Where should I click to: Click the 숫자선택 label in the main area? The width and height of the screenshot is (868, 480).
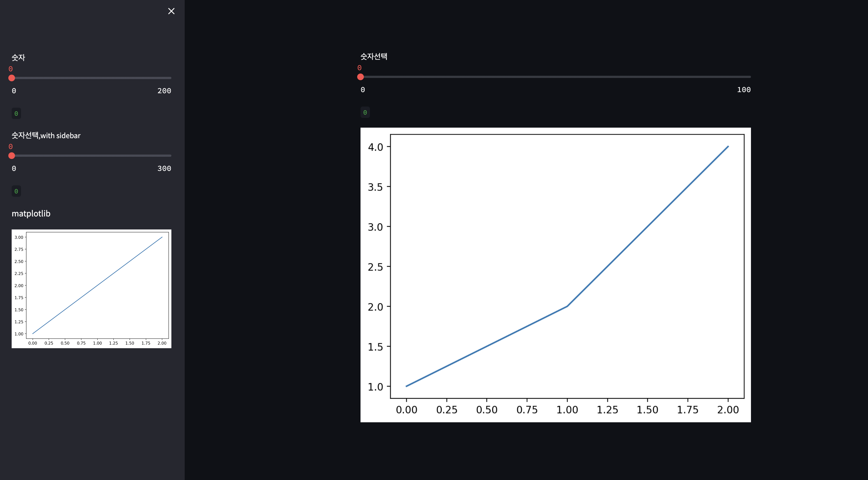[374, 56]
